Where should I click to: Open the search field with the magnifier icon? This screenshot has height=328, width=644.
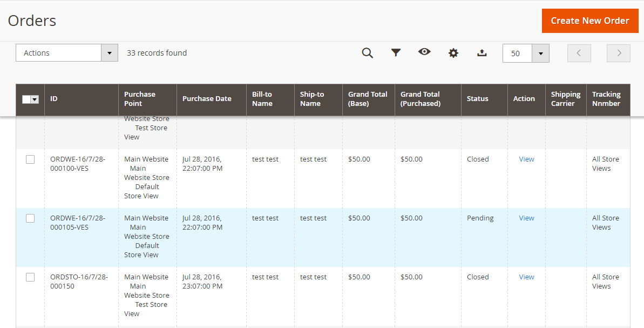coord(368,53)
